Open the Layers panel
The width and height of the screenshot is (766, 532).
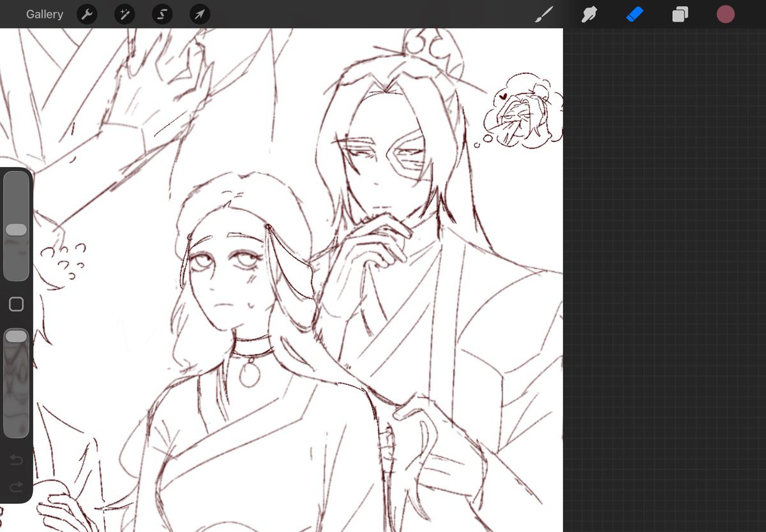680,14
